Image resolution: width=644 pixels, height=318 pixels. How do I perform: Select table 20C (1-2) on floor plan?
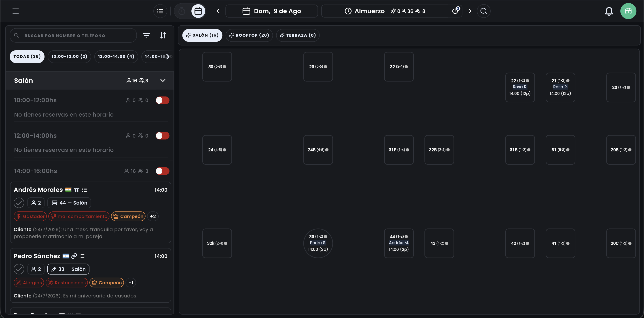tap(621, 243)
